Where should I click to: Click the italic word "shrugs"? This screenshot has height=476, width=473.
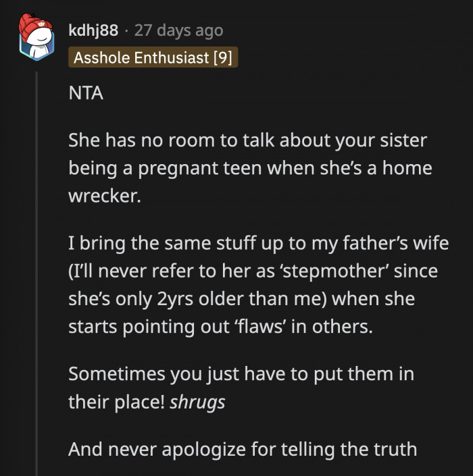coord(197,402)
